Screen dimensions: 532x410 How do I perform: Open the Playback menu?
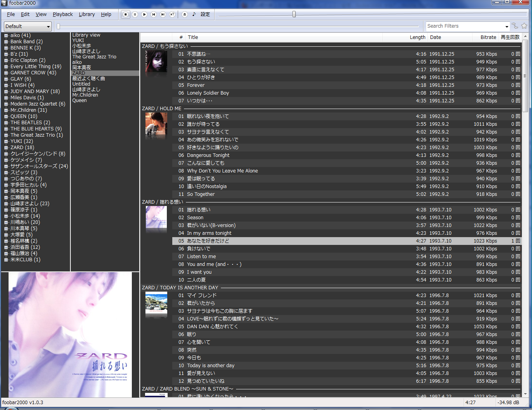[x=63, y=14]
